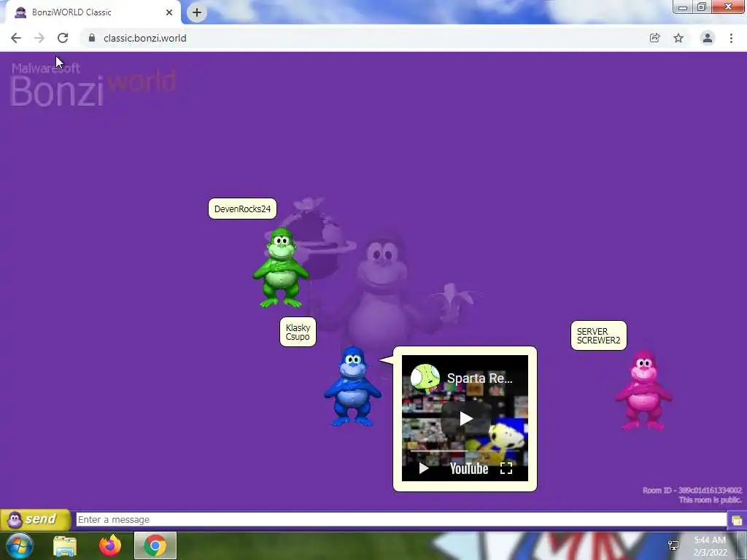Click the video channel avatar icon
Screen dimensions: 747x560
[x=425, y=378]
